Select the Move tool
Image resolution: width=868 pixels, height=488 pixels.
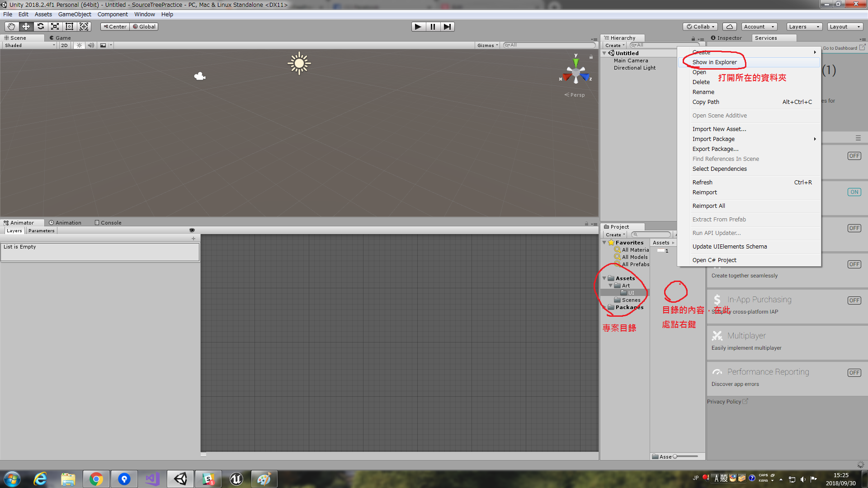26,27
